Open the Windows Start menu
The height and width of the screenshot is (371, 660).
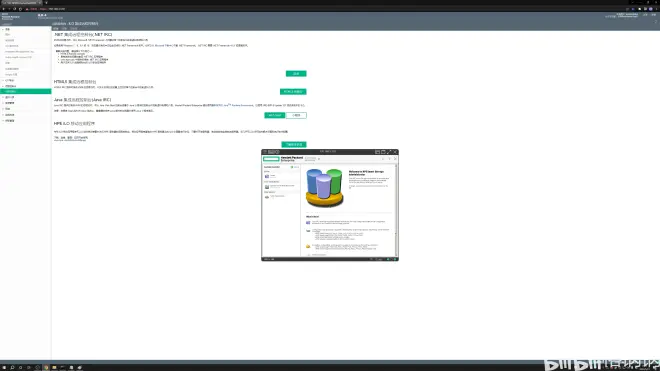point(4,368)
